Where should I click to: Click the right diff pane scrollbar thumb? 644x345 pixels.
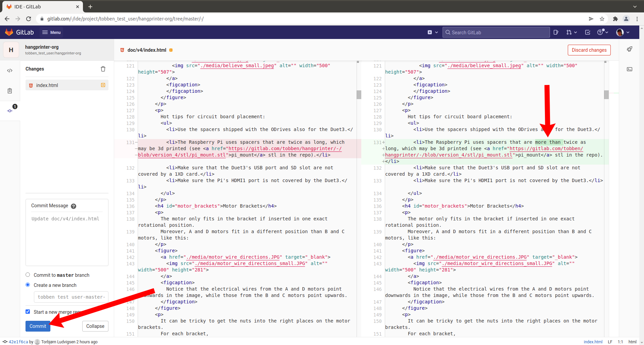click(x=606, y=95)
